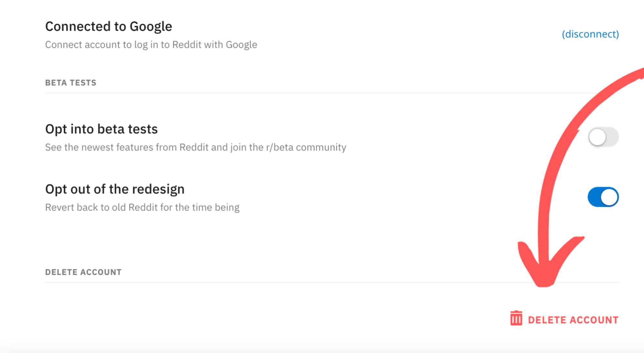Click the Opt out of the redesign title
The image size is (644, 353).
(x=115, y=189)
